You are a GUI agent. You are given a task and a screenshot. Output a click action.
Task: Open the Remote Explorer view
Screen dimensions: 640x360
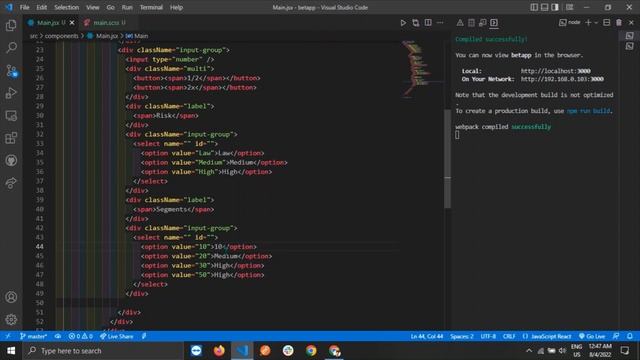(11, 116)
